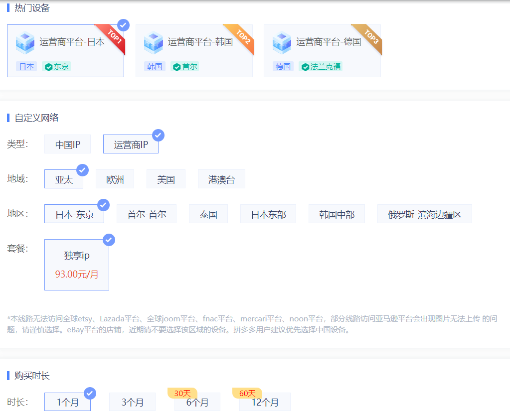Click the cube icon on the 德国 card
The height and width of the screenshot is (420, 510).
tap(282, 42)
